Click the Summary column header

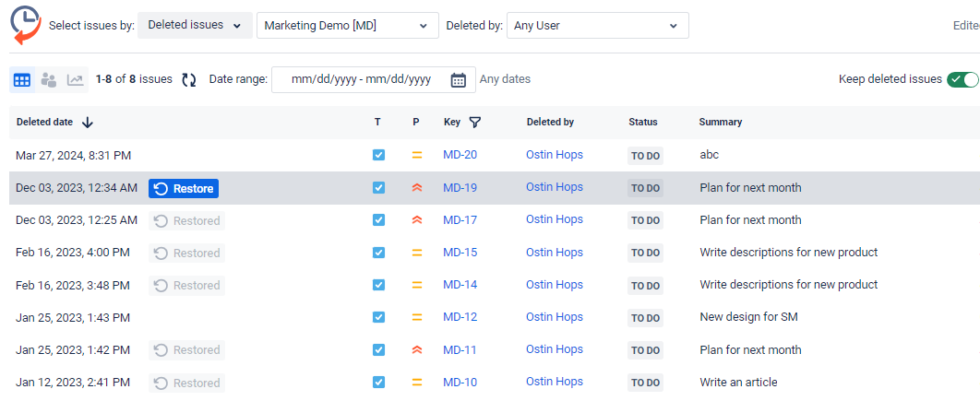click(720, 122)
